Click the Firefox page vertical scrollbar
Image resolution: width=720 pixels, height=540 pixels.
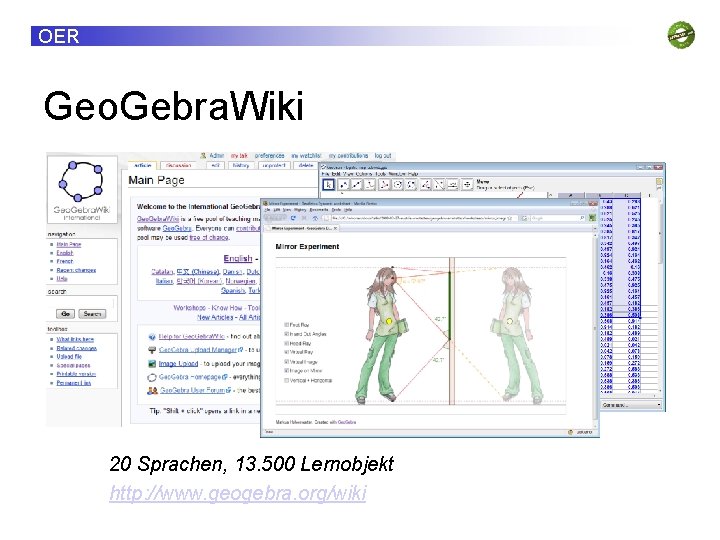pos(596,328)
